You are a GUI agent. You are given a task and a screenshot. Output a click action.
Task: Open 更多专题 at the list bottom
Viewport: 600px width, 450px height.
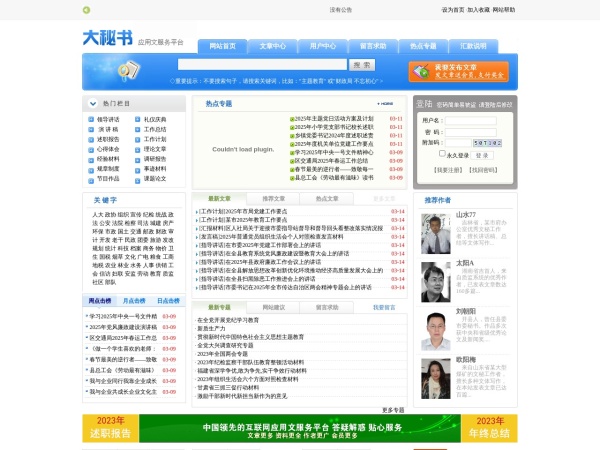click(393, 410)
